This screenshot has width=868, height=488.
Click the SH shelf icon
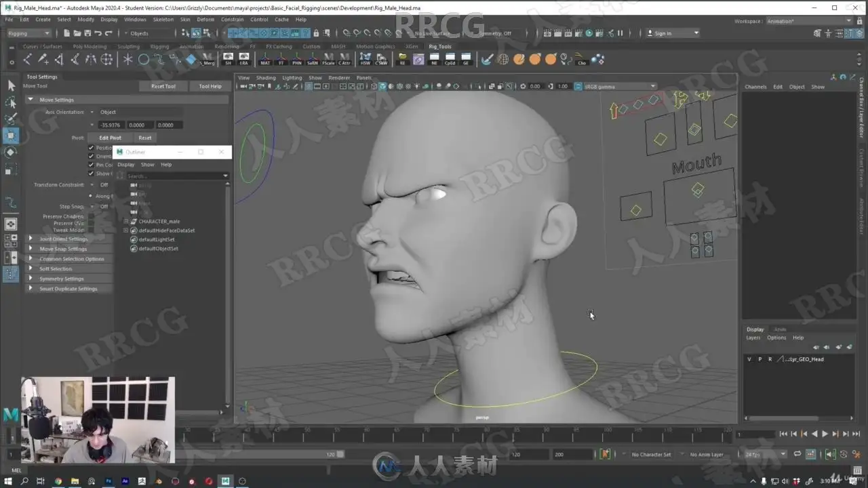pyautogui.click(x=228, y=59)
